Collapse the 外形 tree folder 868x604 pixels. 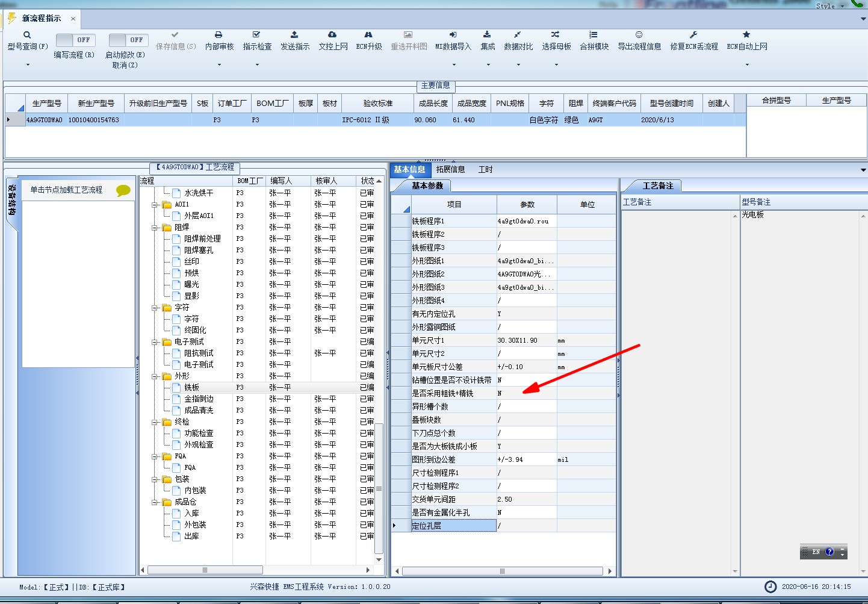(155, 376)
